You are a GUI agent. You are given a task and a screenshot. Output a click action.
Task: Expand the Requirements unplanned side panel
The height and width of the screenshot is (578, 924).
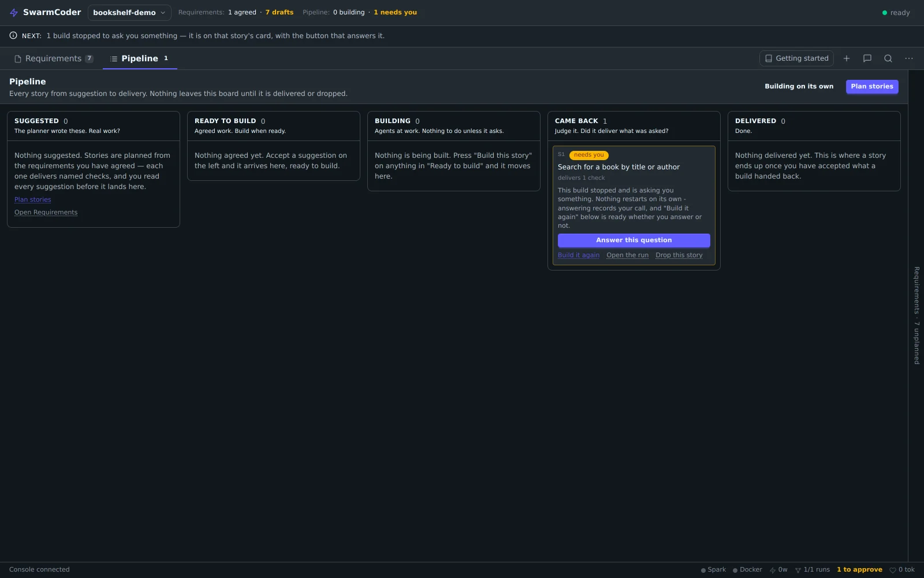click(x=916, y=315)
